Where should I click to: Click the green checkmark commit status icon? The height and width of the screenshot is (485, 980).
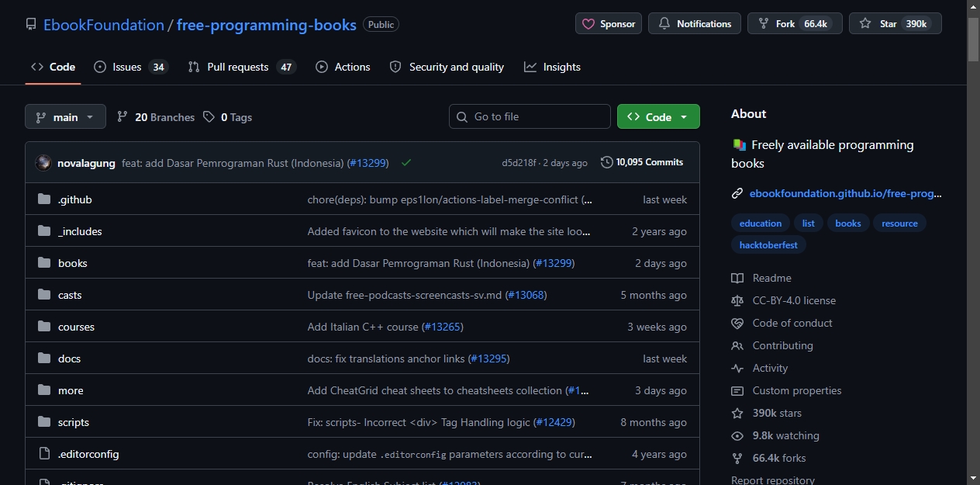coord(406,163)
